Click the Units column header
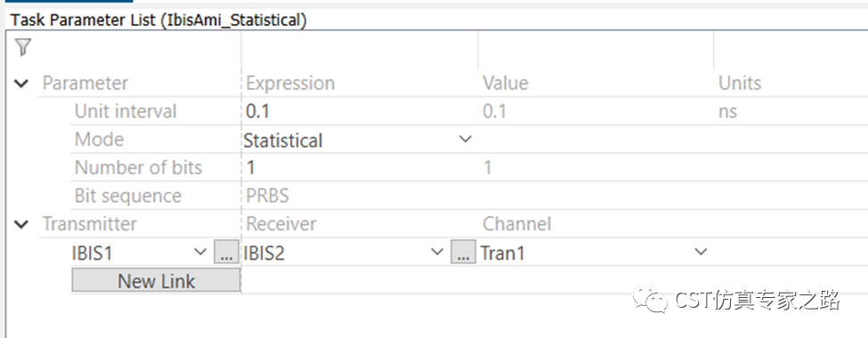Image resolution: width=868 pixels, height=338 pixels. point(740,84)
